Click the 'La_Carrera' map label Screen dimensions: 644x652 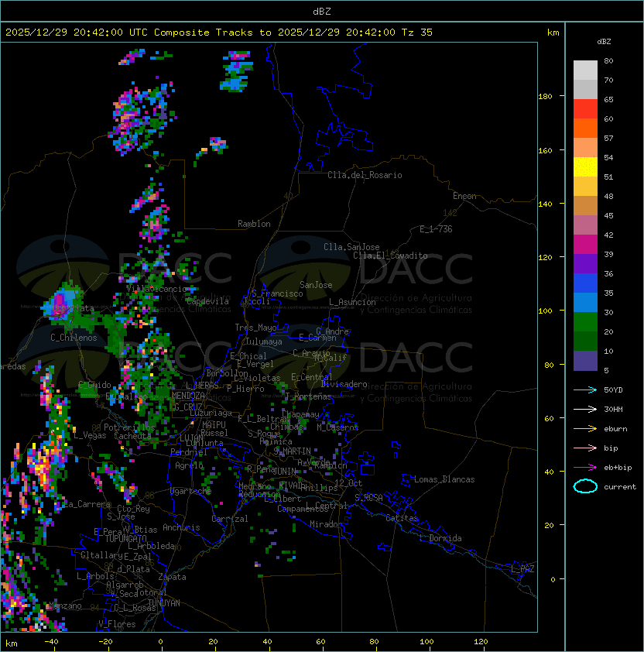coord(87,504)
